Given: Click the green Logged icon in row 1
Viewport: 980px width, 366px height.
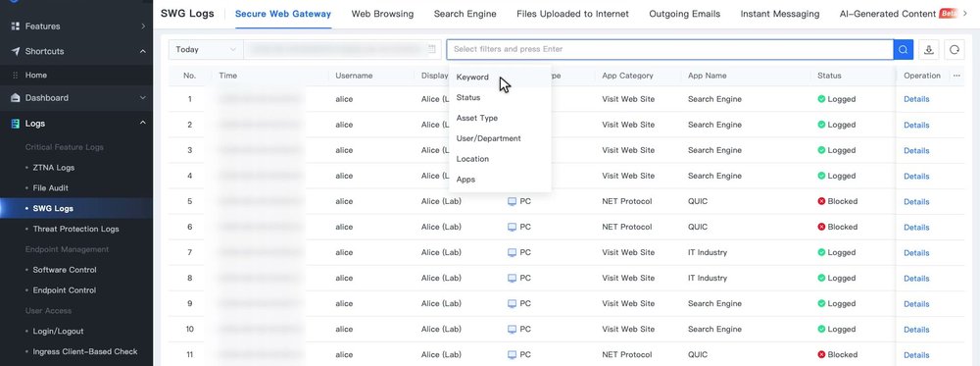Looking at the screenshot, I should [821, 99].
